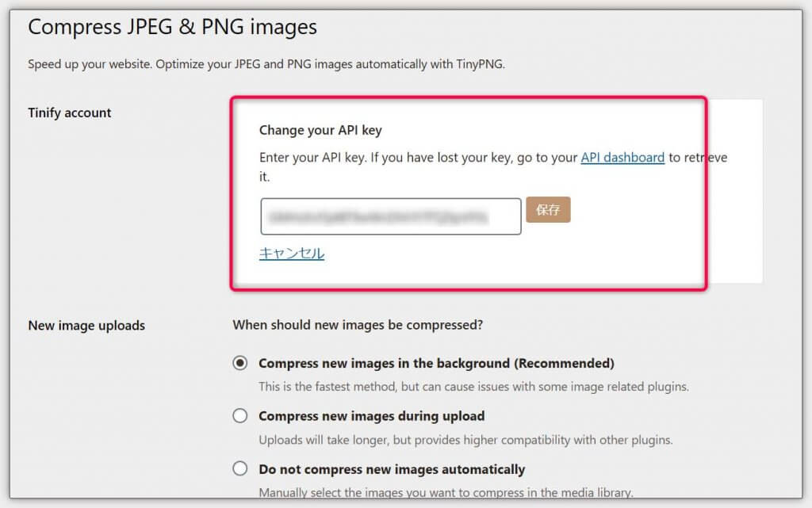
Task: Select the background compression radio button
Action: (240, 363)
